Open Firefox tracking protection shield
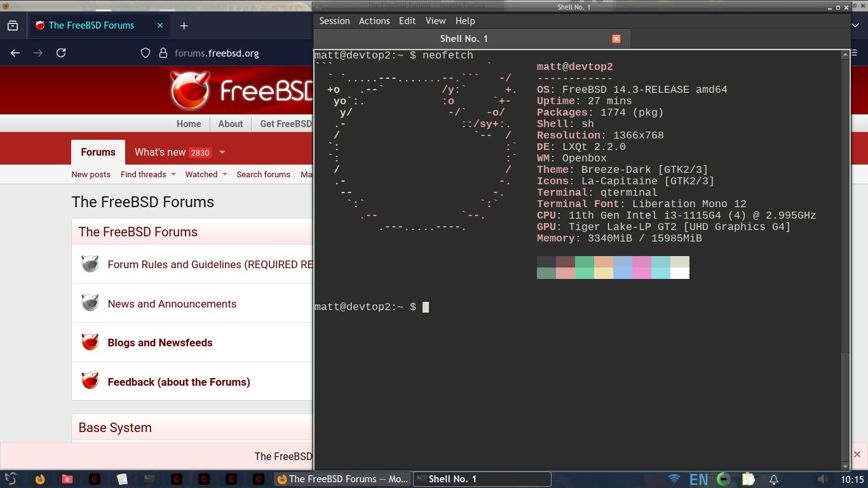 coord(146,53)
